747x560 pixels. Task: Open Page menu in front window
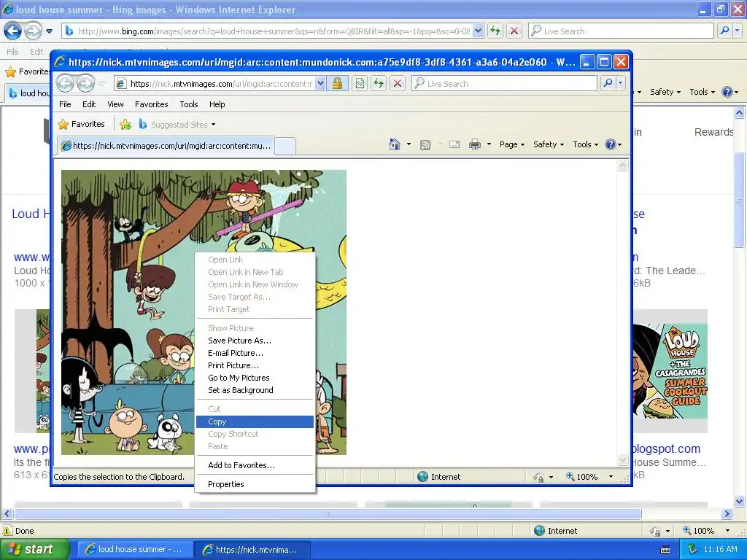click(511, 144)
